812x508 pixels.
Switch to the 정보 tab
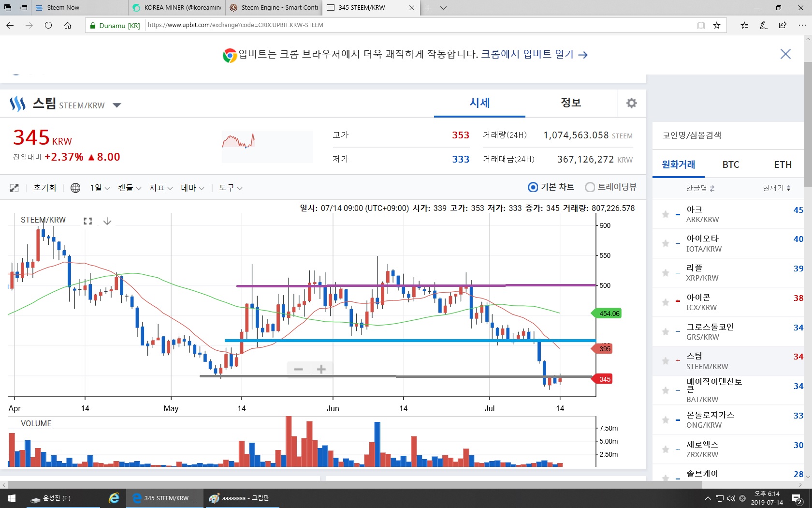pos(571,103)
